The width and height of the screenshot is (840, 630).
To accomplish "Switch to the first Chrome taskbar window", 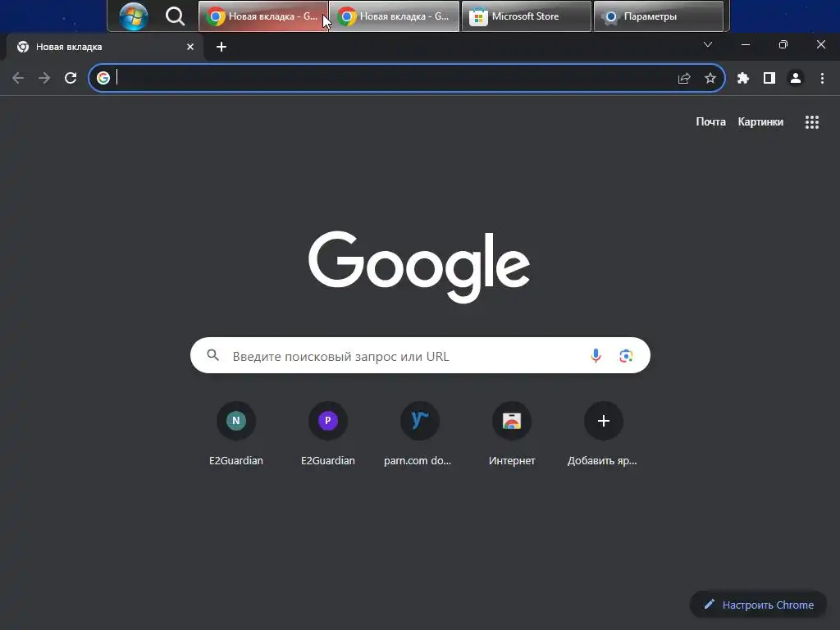I will coord(263,16).
